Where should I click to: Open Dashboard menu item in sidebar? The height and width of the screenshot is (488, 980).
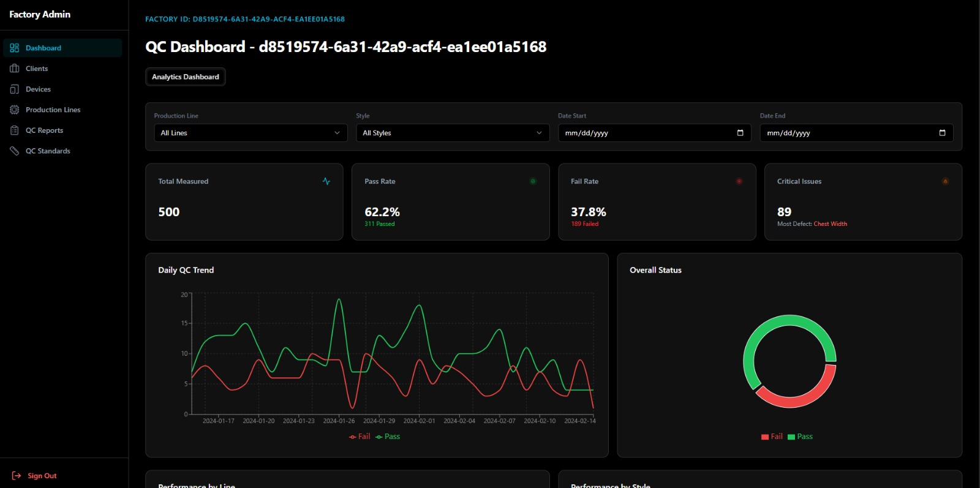[62, 48]
